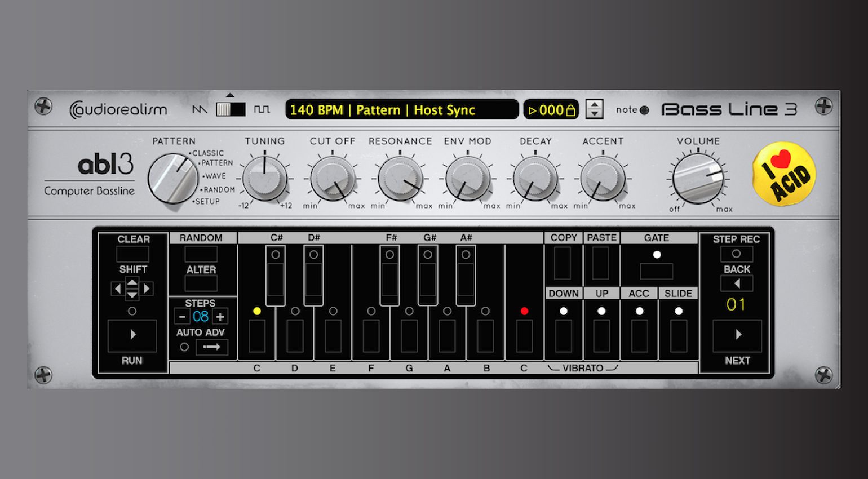
Task: Click the D white key
Action: click(x=295, y=335)
